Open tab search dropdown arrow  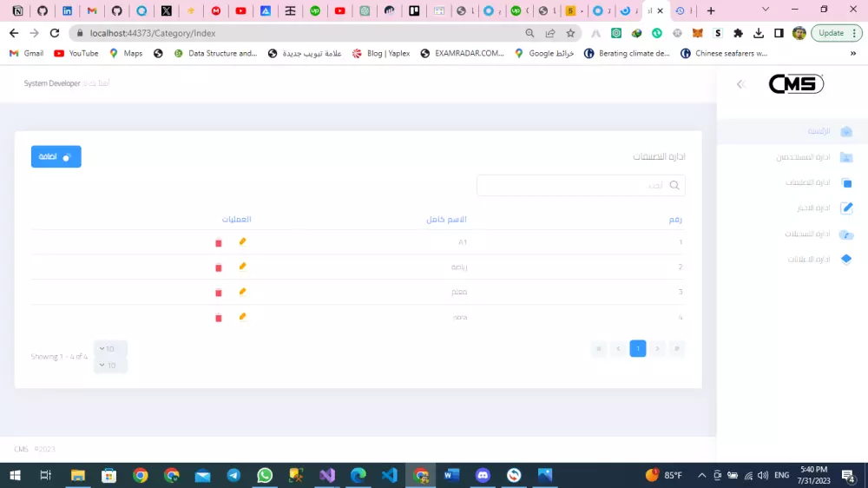766,10
